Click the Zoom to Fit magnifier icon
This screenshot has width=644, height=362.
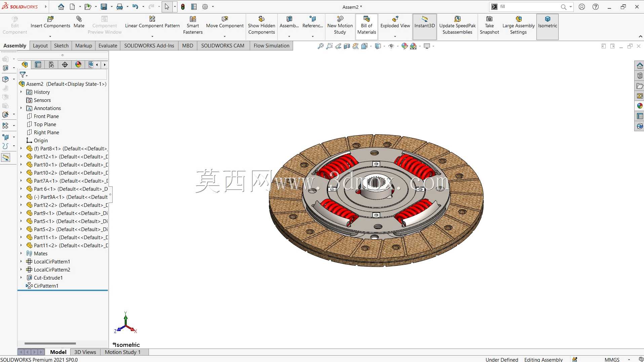(321, 46)
